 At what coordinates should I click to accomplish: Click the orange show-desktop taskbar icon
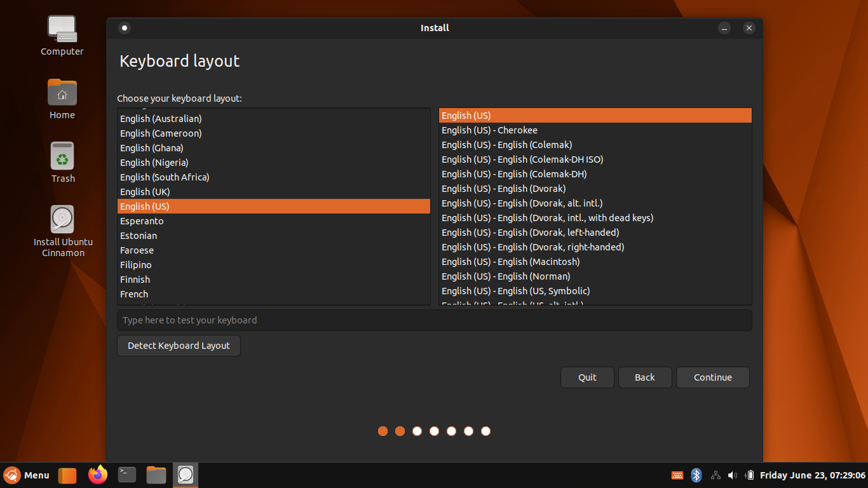point(67,475)
